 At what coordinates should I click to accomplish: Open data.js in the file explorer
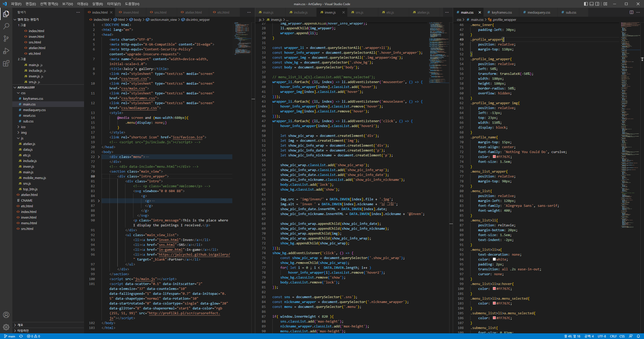point(28,150)
